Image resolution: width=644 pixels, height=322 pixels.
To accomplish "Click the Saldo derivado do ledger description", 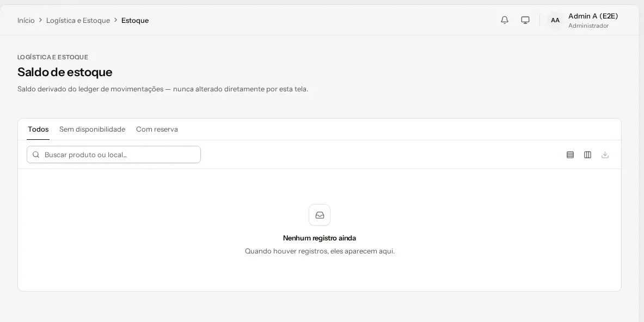I will coord(163,89).
